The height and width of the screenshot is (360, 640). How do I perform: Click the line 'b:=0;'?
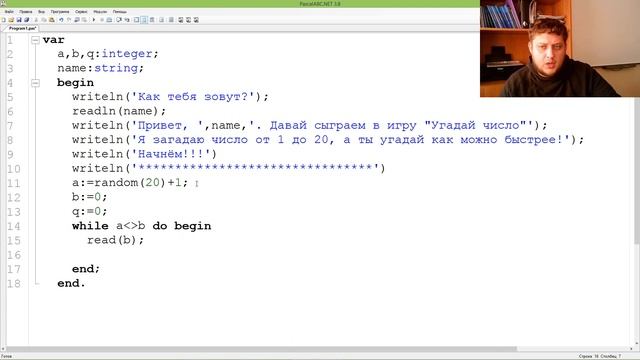pos(89,197)
